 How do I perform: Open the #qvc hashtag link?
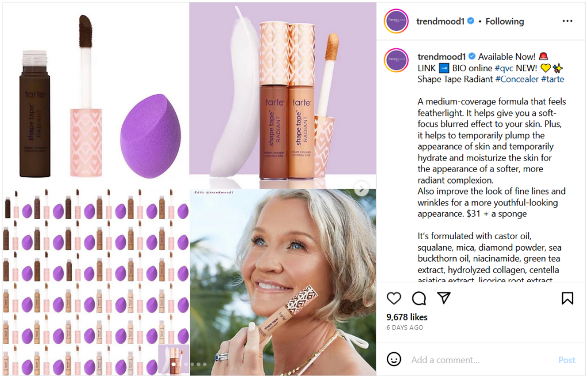504,68
